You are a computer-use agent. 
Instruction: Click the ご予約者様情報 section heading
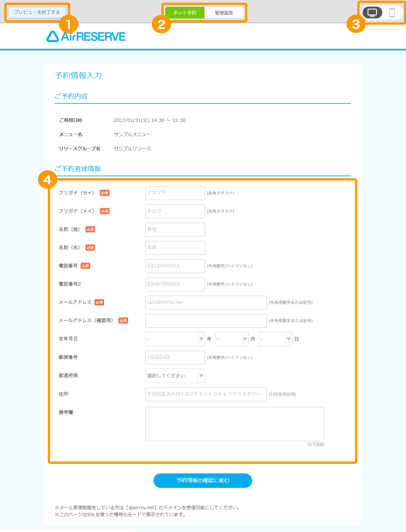click(78, 169)
